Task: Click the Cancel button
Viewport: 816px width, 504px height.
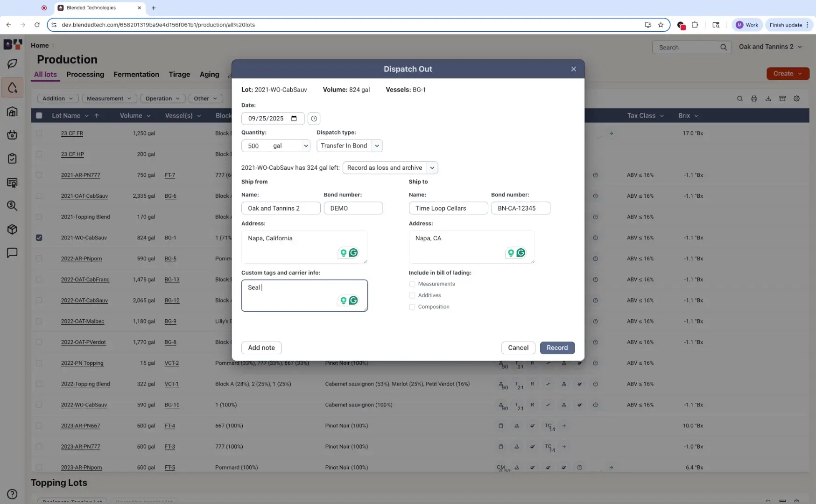Action: [518, 348]
